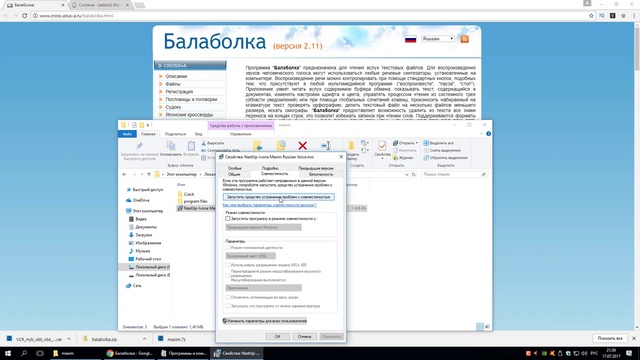The width and height of the screenshot is (640, 360).
Task: Run the compatibility troubleshooter button
Action: (279, 197)
